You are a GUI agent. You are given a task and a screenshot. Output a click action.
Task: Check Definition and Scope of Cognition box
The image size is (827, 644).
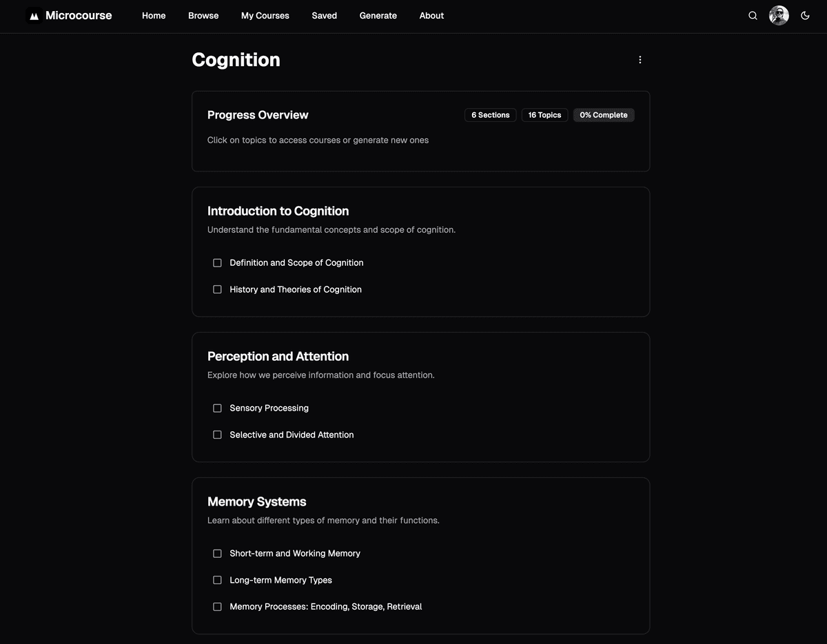tap(217, 263)
